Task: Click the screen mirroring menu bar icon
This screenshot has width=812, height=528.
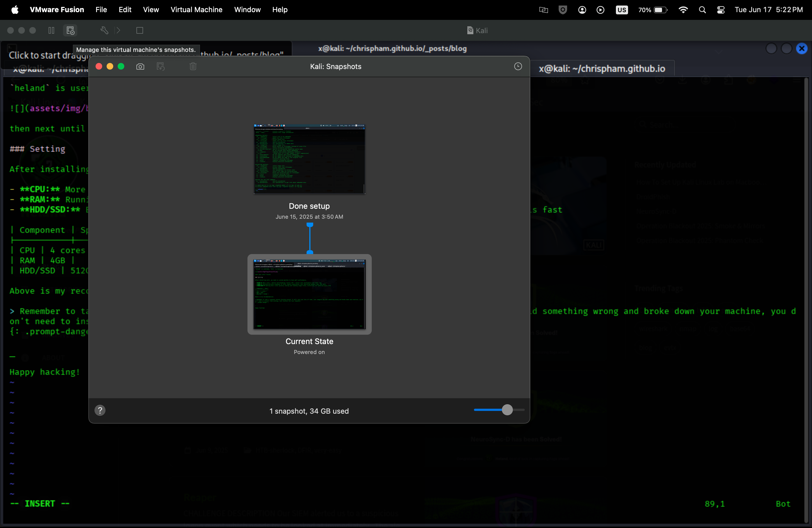Action: tap(543, 10)
